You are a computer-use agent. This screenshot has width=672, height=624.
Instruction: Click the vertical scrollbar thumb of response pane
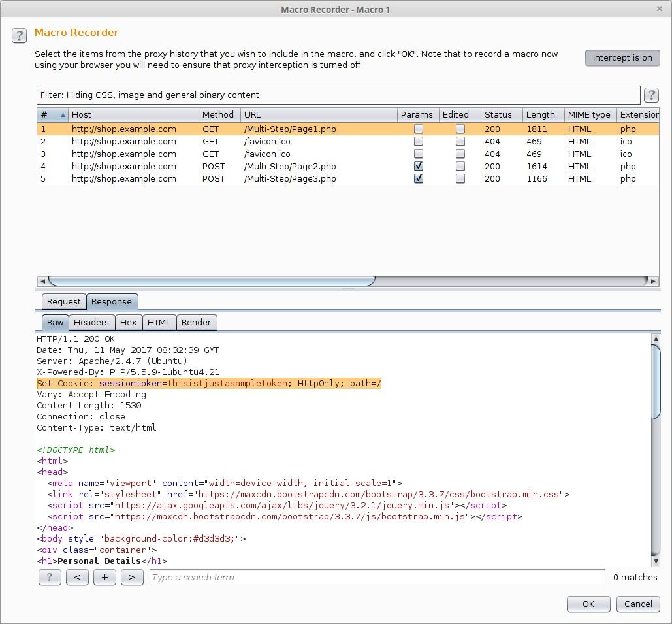[656, 381]
